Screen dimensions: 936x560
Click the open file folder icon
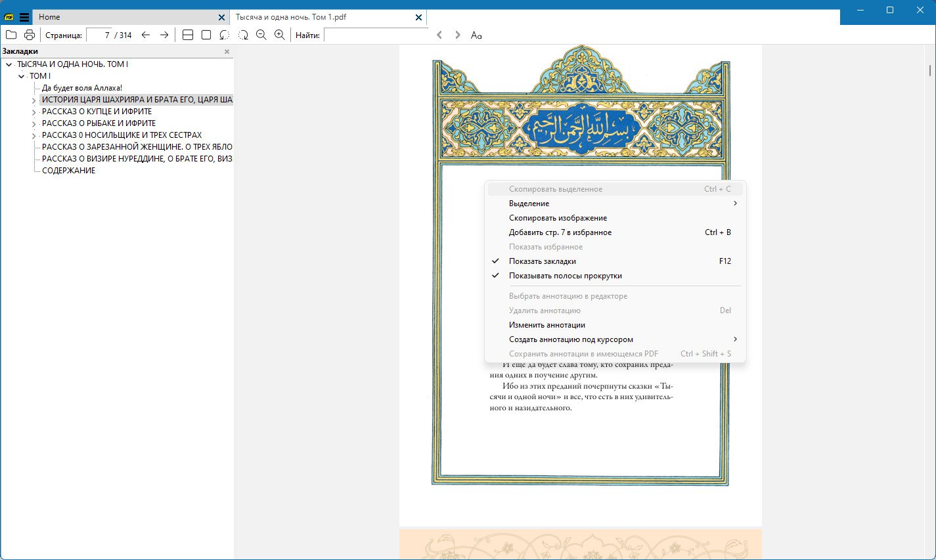pos(11,35)
